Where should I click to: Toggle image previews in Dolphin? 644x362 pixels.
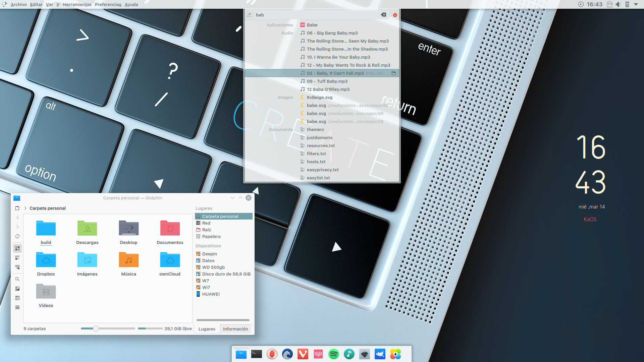pos(17,289)
